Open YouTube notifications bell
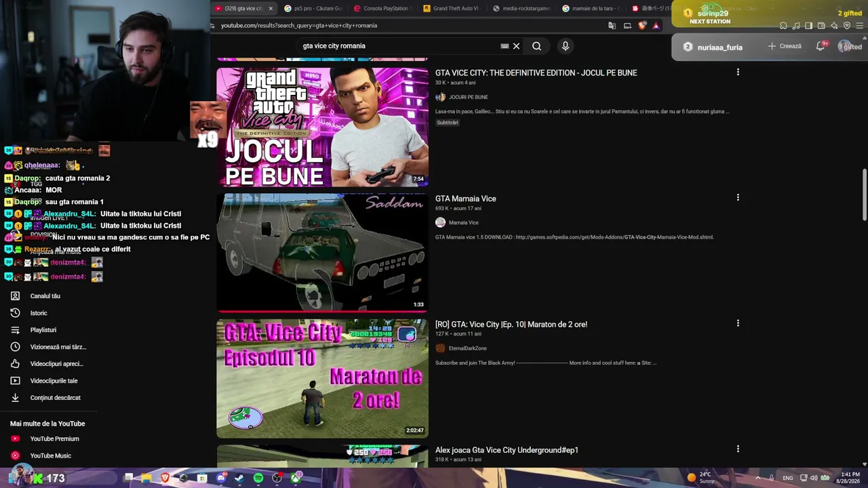 [x=821, y=46]
